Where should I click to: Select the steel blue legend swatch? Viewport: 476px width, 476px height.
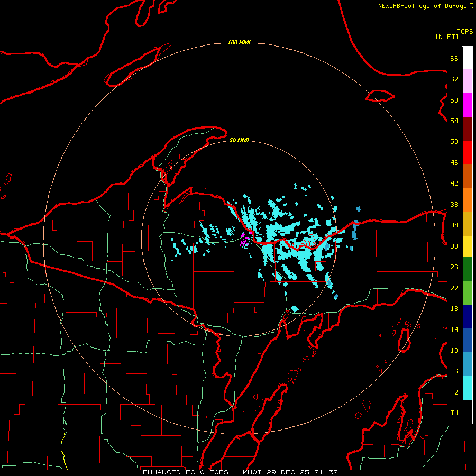[x=467, y=364]
